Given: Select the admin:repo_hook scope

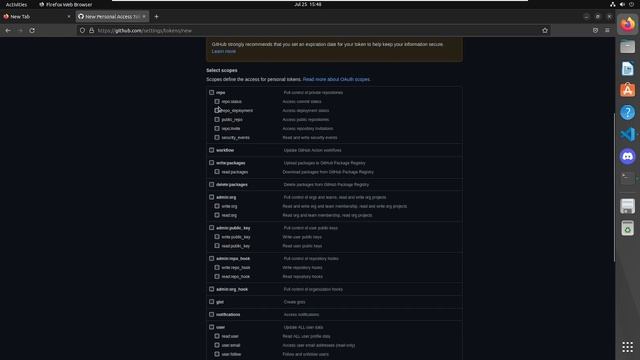Looking at the screenshot, I should click(x=211, y=258).
